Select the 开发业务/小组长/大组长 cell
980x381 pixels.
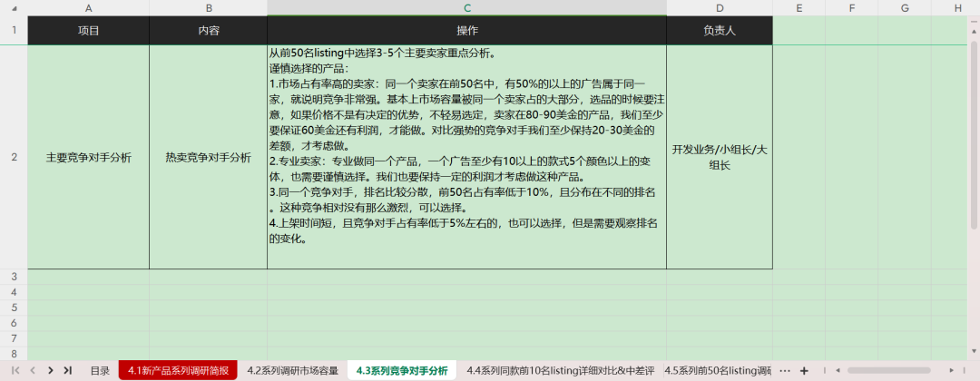click(x=720, y=158)
